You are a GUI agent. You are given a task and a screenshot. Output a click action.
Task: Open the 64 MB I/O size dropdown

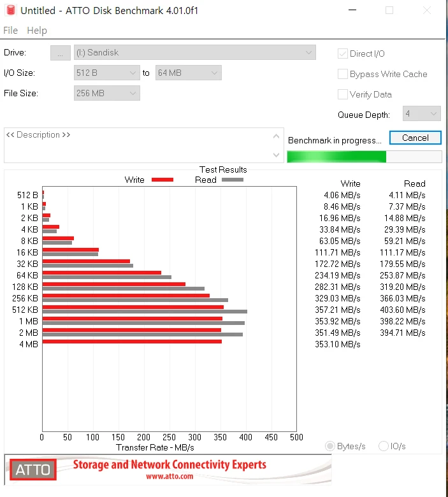[189, 73]
